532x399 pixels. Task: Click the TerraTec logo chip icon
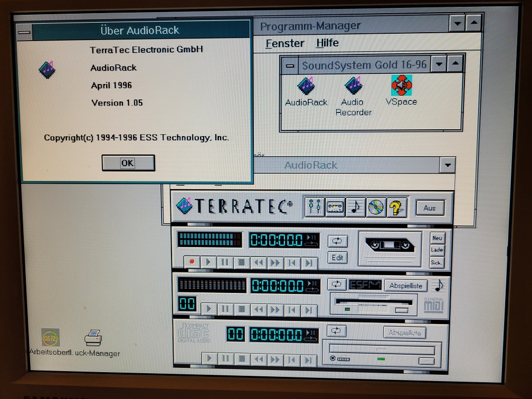185,206
